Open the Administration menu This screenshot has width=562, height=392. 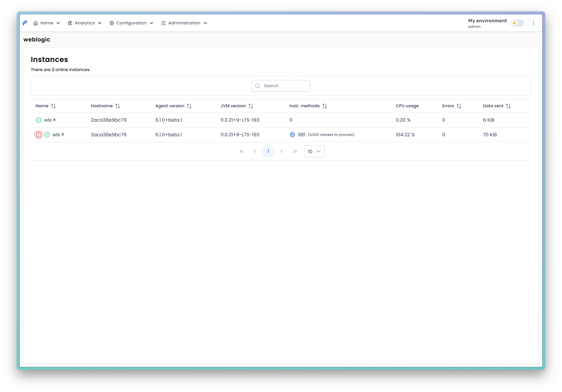[184, 23]
